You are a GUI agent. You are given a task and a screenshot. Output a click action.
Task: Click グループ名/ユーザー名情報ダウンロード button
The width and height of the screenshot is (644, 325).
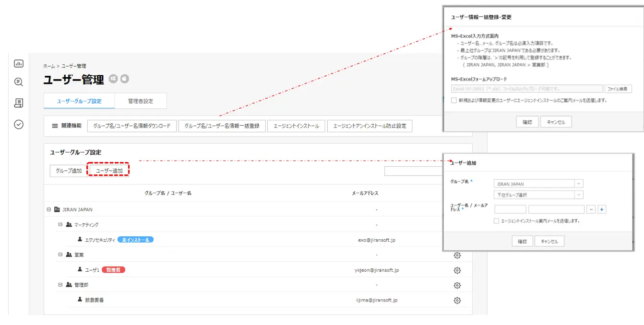(132, 126)
